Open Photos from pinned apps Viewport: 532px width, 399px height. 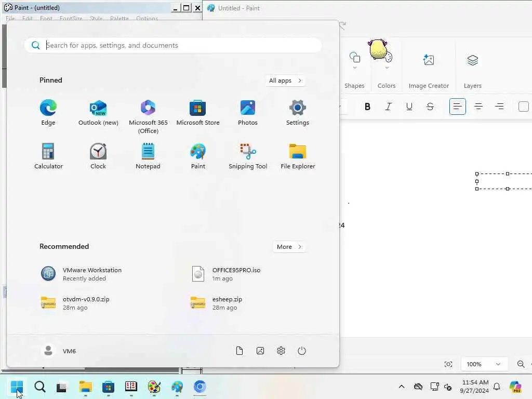(x=248, y=113)
